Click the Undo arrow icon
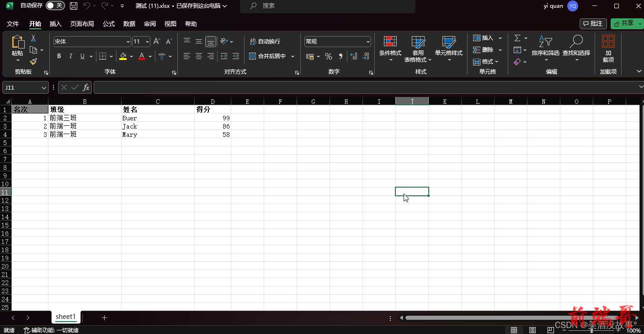 (87, 6)
